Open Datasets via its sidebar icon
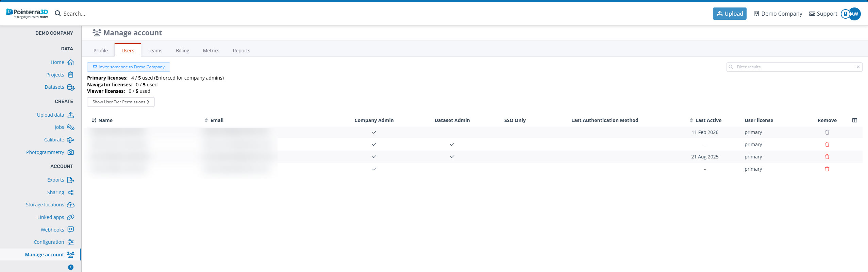Image resolution: width=868 pixels, height=272 pixels. (x=71, y=87)
